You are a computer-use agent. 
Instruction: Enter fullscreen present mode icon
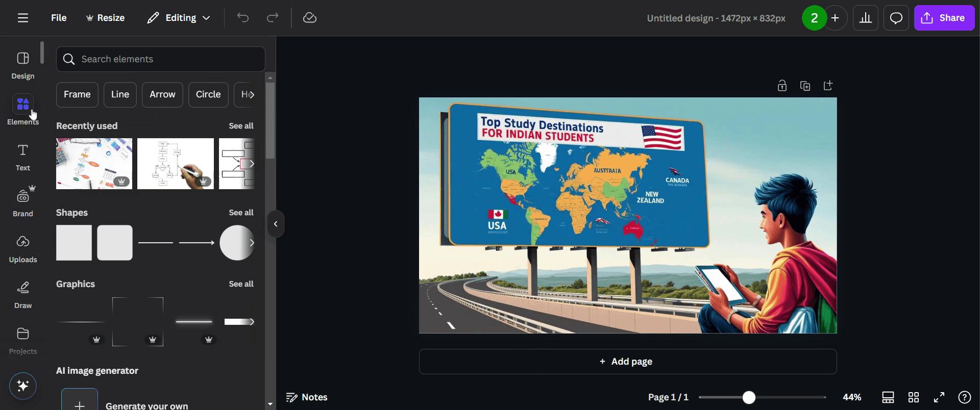(x=939, y=397)
